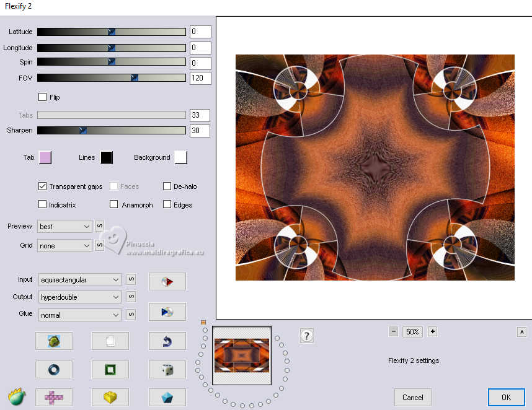Viewport: 532px width, 410px height.
Task: Click the large hyperdouble preview image
Action: pos(375,167)
